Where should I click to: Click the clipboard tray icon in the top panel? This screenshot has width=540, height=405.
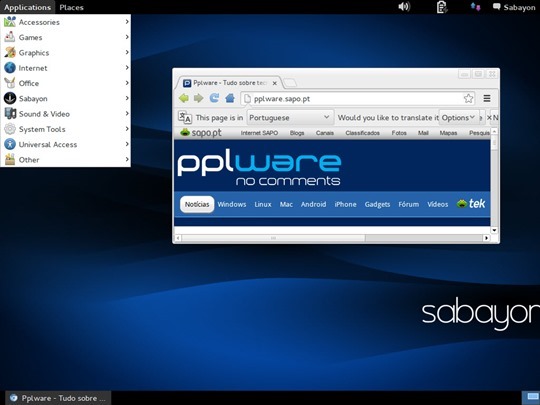coord(442,7)
